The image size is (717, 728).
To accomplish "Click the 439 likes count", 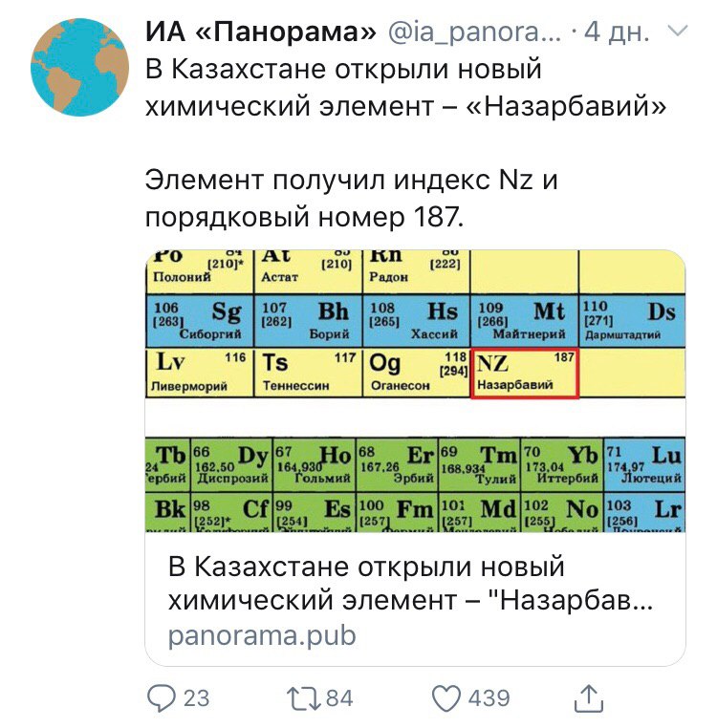I will point(489,698).
